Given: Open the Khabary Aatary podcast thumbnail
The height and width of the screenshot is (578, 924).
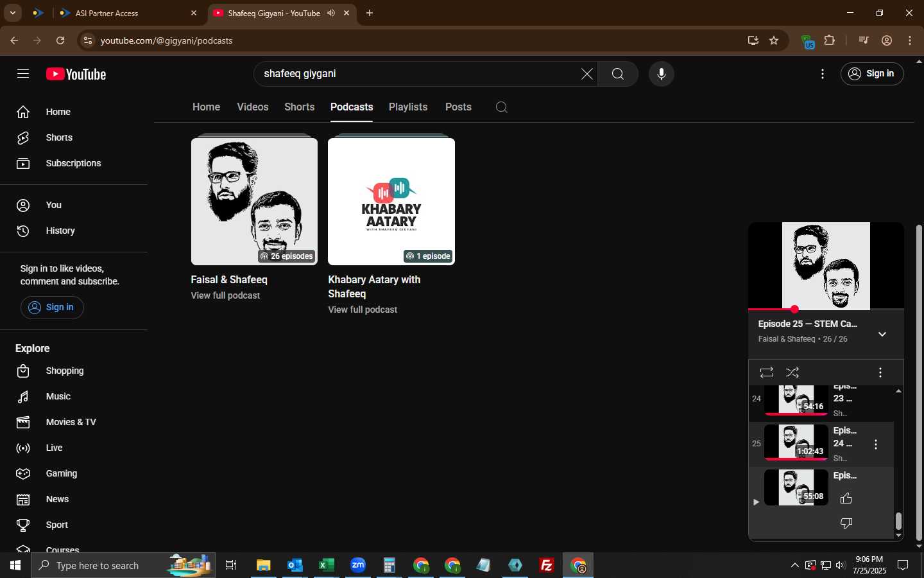Looking at the screenshot, I should pos(391,201).
